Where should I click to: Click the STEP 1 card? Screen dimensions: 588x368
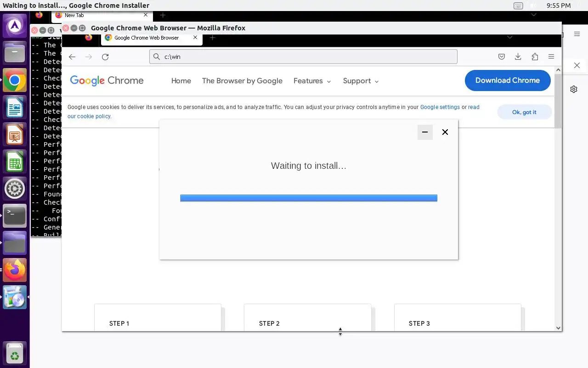158,317
